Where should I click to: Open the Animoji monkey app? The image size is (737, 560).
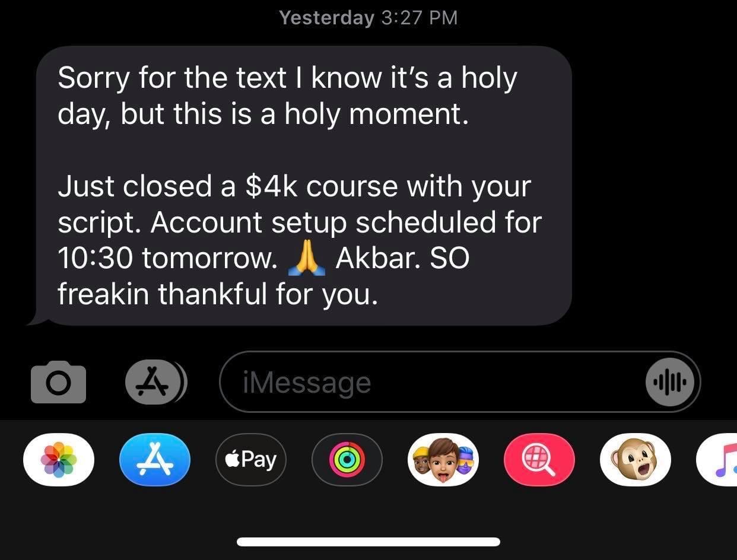[636, 460]
